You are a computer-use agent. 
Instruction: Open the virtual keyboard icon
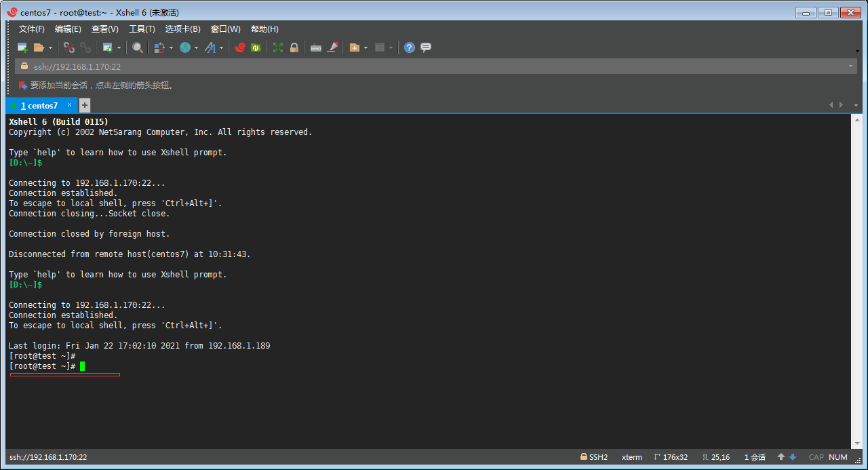click(x=315, y=47)
